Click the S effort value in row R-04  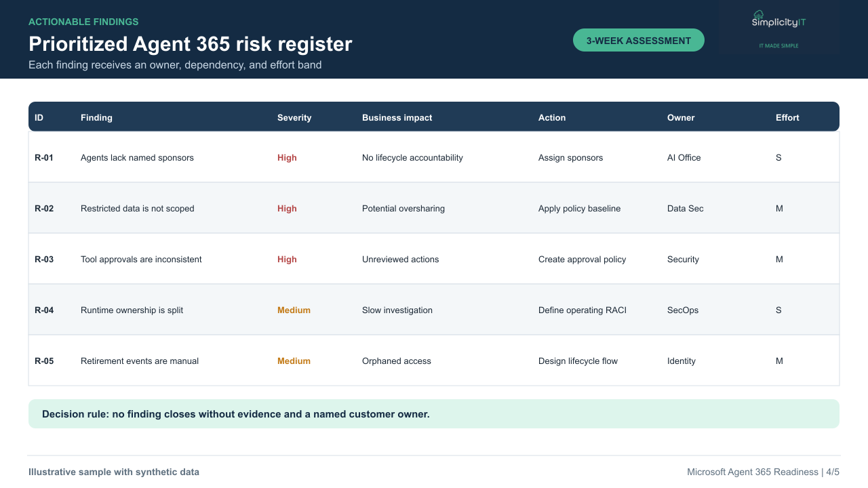pos(778,310)
